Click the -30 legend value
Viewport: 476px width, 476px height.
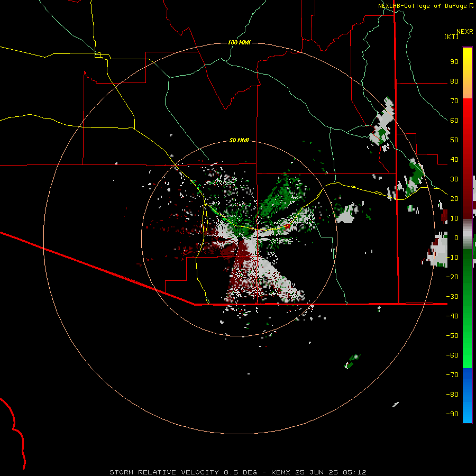452,297
